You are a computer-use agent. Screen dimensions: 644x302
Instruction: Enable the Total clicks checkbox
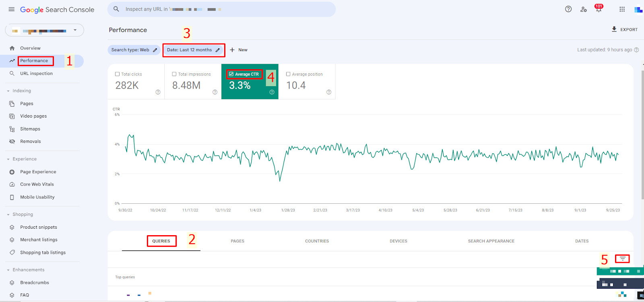tap(118, 74)
